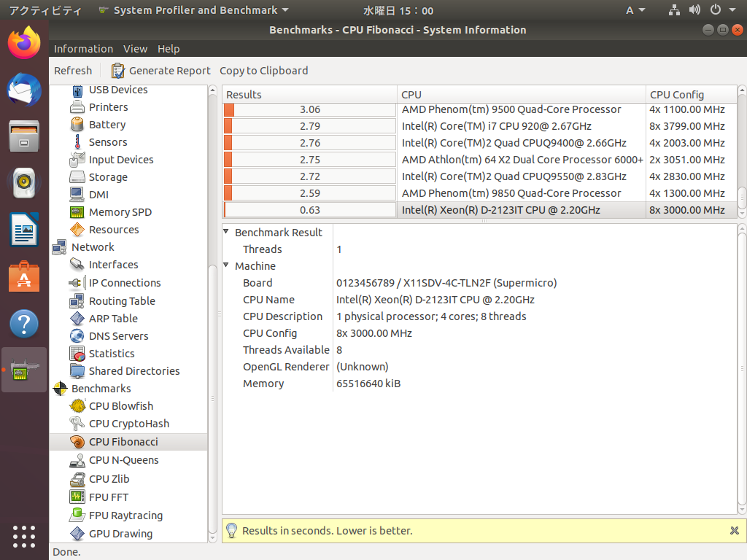Select the Memory SPD chip icon
Viewport: 747px width, 560px height.
click(x=77, y=212)
